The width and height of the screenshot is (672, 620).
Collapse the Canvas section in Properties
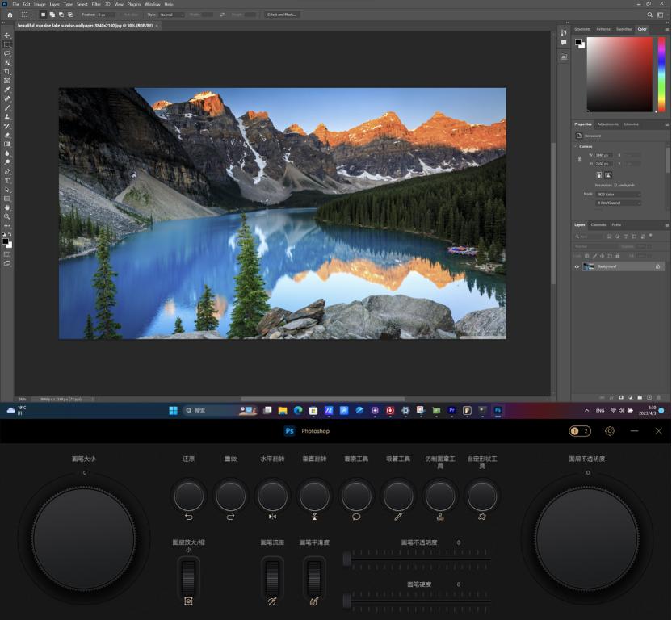(575, 146)
